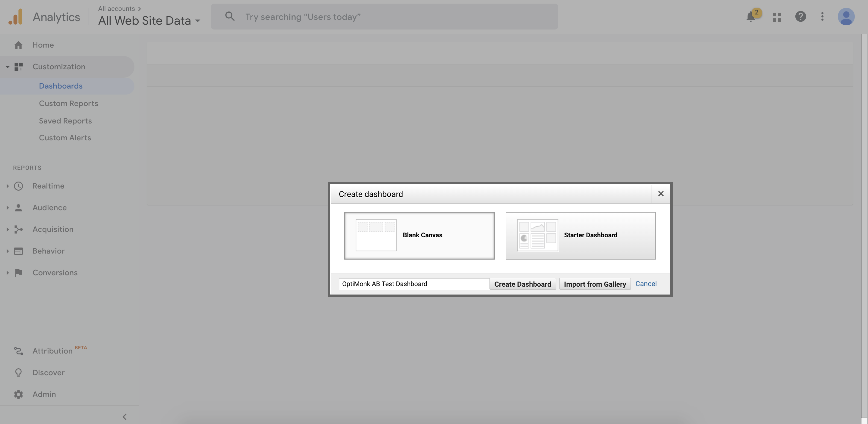Open Custom Reports in the sidebar

click(x=68, y=103)
